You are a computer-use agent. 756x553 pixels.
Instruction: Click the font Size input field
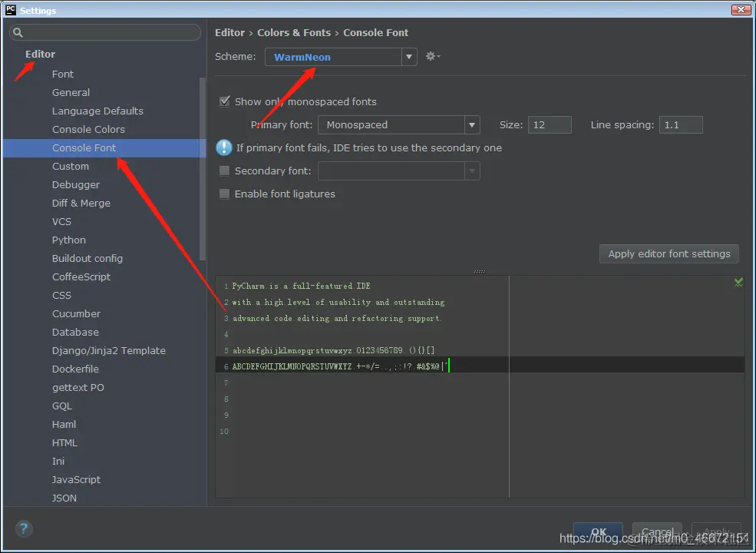point(550,125)
